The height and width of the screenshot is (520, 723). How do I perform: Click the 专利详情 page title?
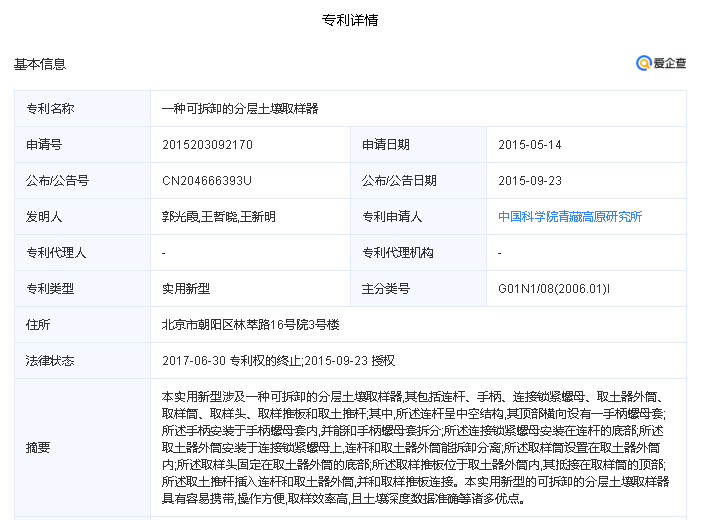pos(350,20)
